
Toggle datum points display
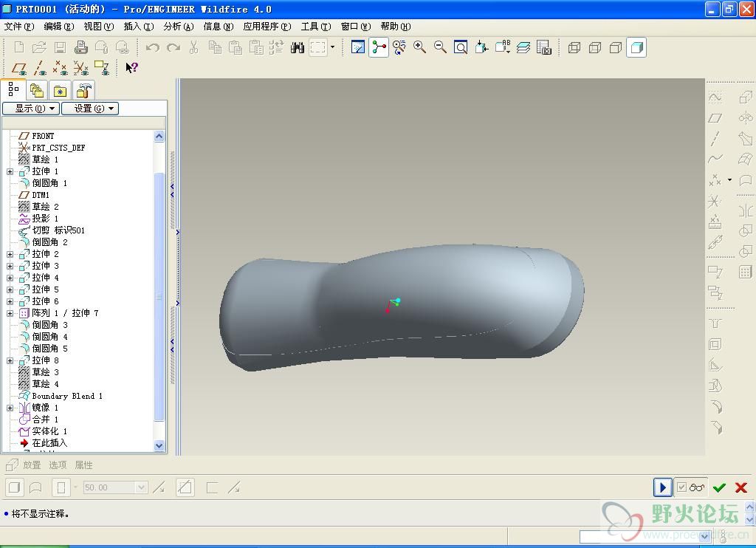(x=61, y=67)
